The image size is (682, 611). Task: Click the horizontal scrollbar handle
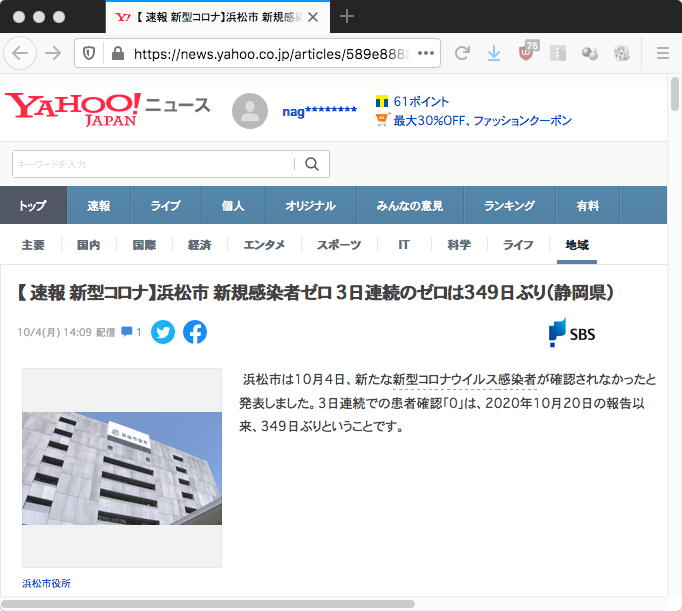click(x=208, y=604)
